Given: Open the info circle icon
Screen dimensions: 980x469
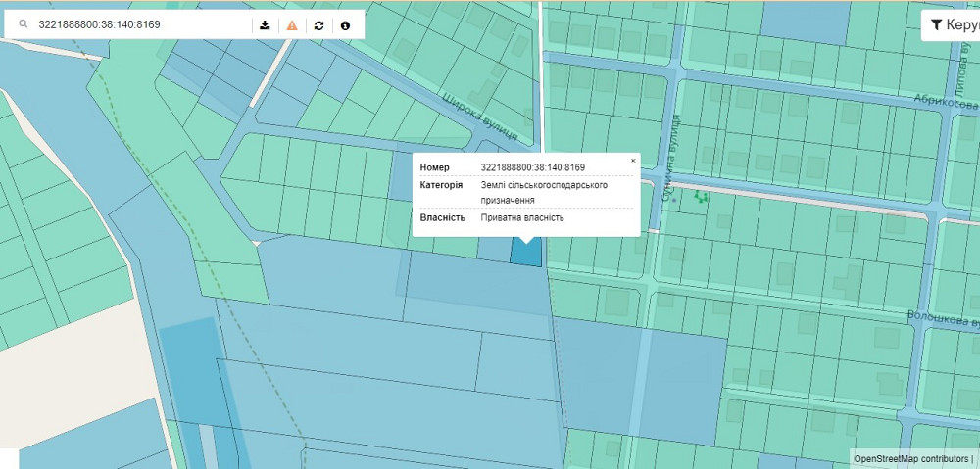Looking at the screenshot, I should (x=345, y=24).
